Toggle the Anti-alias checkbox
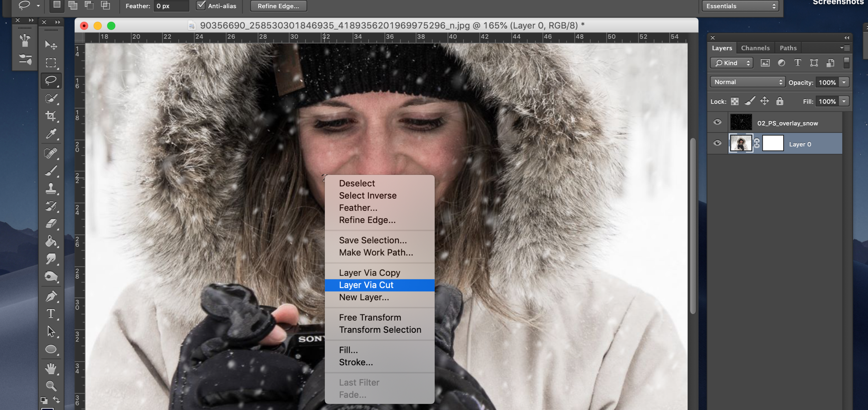This screenshot has height=410, width=868. tap(201, 5)
